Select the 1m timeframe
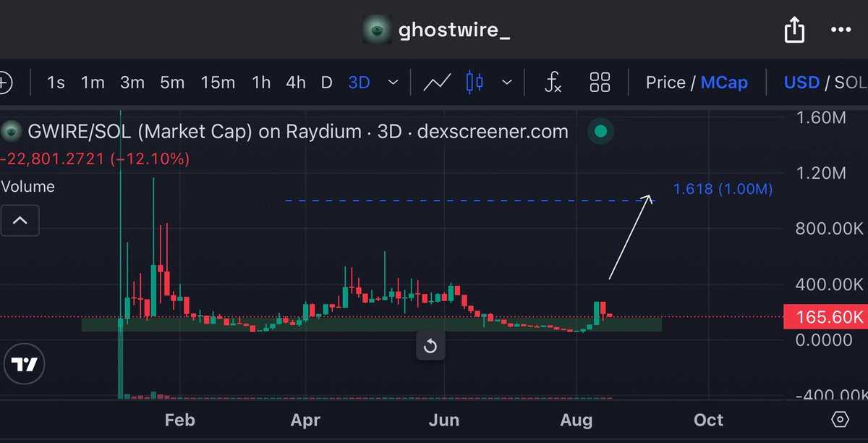868x443 pixels. (x=93, y=83)
